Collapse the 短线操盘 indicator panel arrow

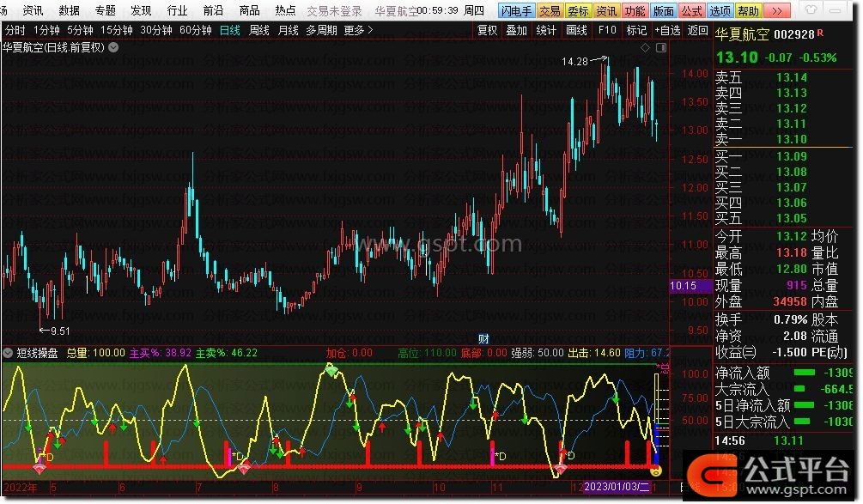8,353
